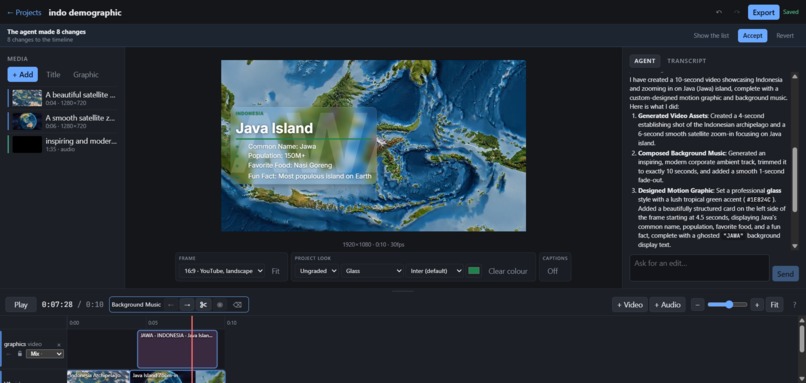Click the + Audio track button
The image size is (806, 383).
click(x=668, y=305)
